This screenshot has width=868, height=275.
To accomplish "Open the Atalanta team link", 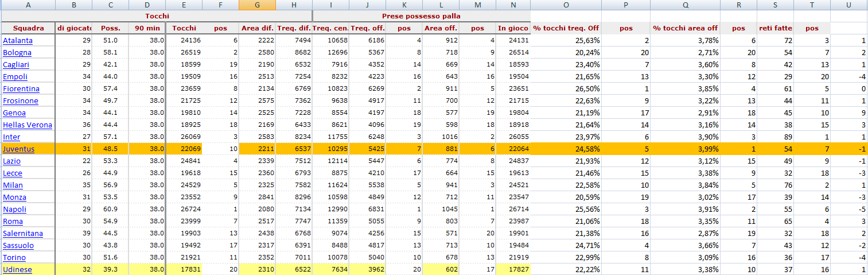I will tap(18, 40).
